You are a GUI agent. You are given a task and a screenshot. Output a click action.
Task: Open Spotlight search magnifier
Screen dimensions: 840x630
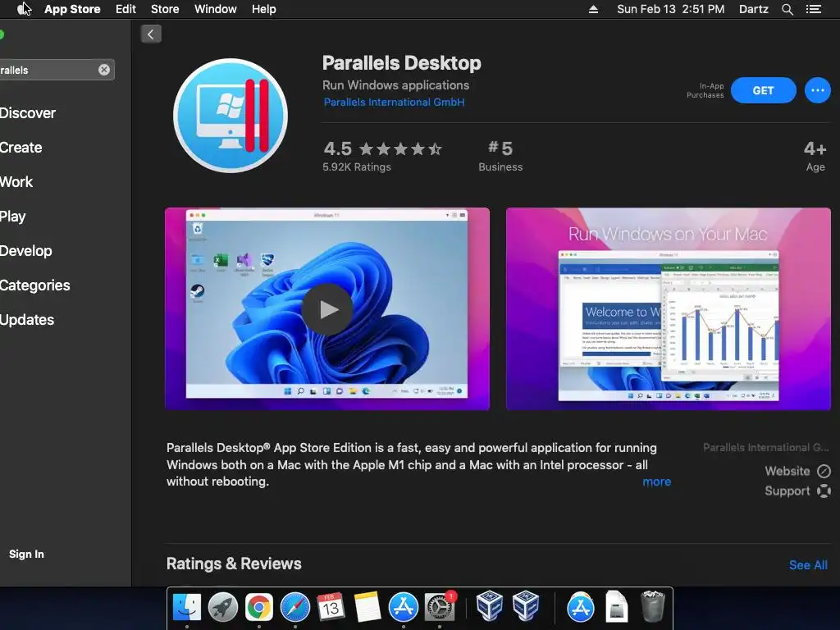[787, 9]
